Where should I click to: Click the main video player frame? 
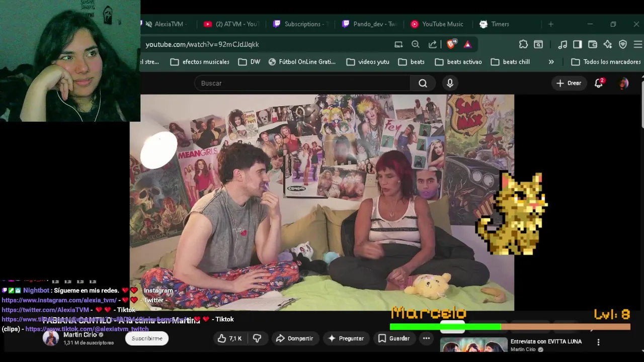pyautogui.click(x=322, y=202)
